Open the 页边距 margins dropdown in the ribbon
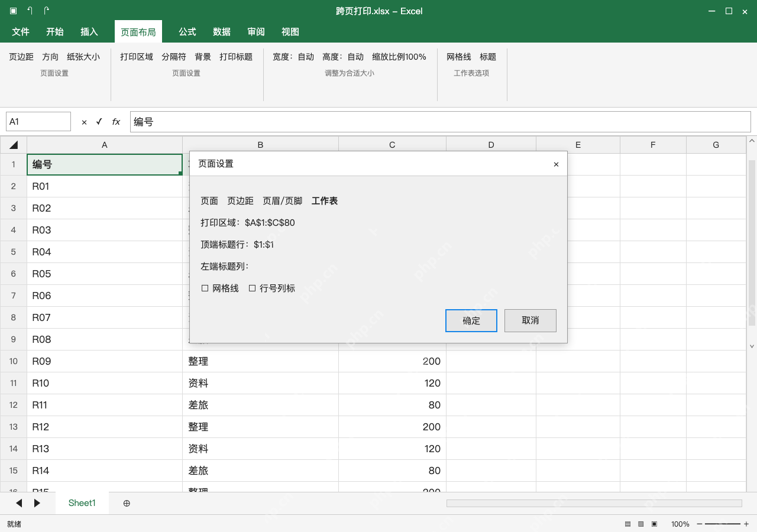The width and height of the screenshot is (757, 532). coord(21,57)
